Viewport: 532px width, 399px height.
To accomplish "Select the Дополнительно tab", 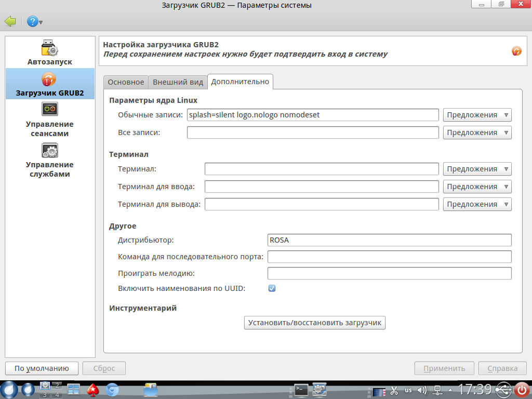I will (x=240, y=82).
